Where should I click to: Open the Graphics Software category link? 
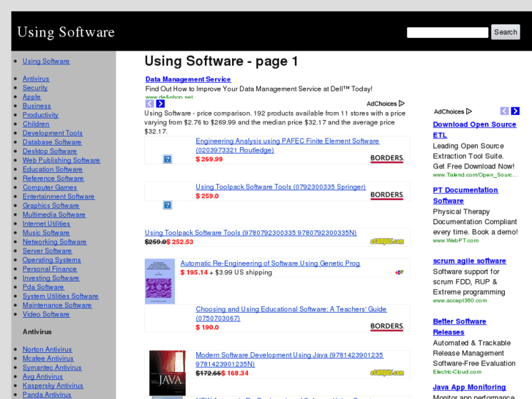[x=51, y=206]
